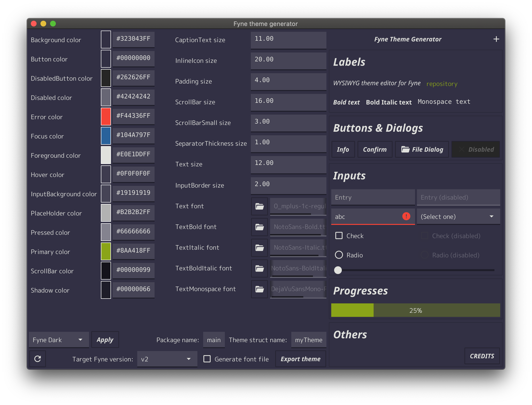Open folder icon for TextBold font
The height and width of the screenshot is (405, 532).
pos(259,227)
